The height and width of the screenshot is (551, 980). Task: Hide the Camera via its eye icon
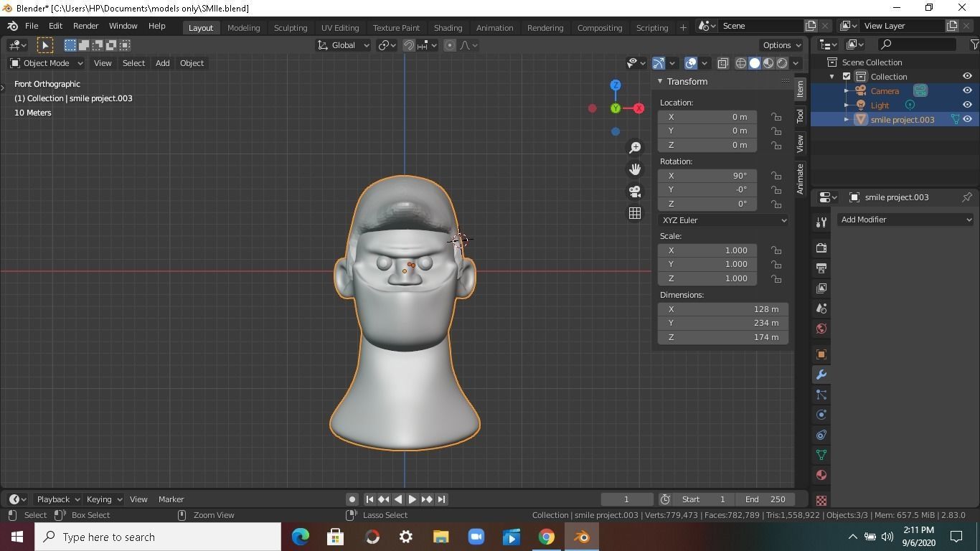[x=967, y=91]
